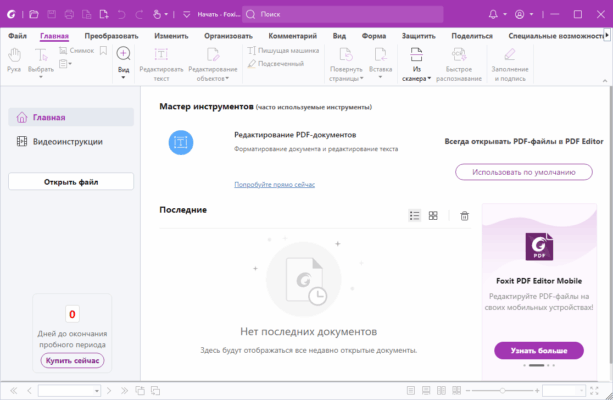613x400 pixels.
Task: Expand the Вид dropdown arrow
Action: point(124,77)
